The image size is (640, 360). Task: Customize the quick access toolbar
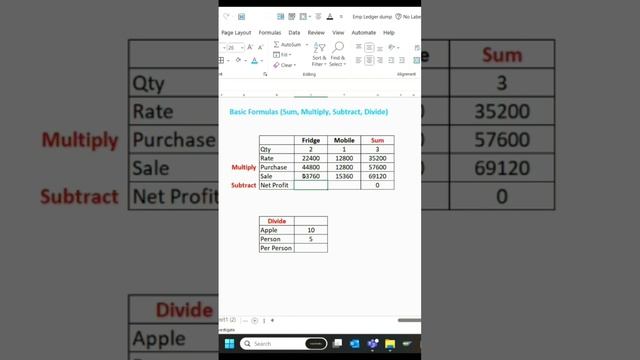point(341,17)
